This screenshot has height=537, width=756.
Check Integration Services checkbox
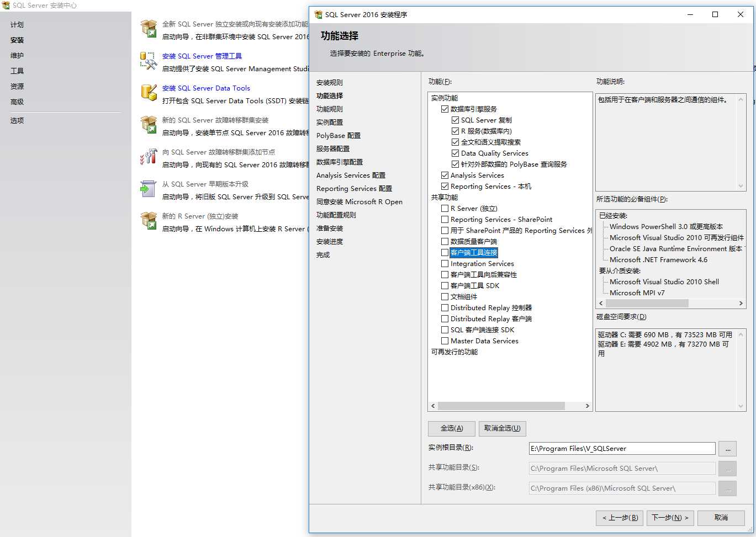click(445, 263)
